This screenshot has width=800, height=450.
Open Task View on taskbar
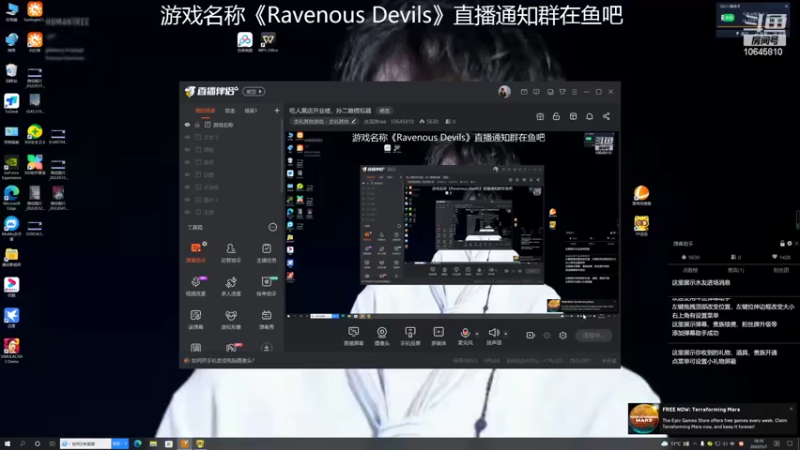point(52,444)
